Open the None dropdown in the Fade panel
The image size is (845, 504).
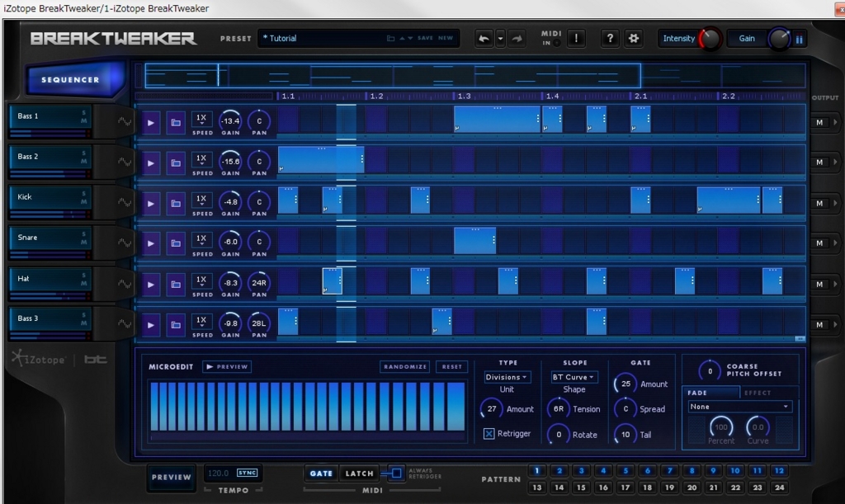739,406
